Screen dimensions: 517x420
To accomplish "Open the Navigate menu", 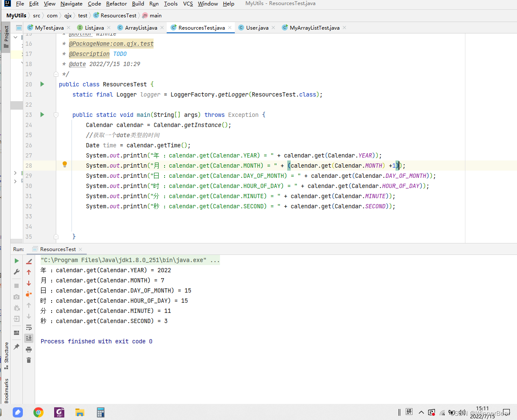I will (x=71, y=4).
